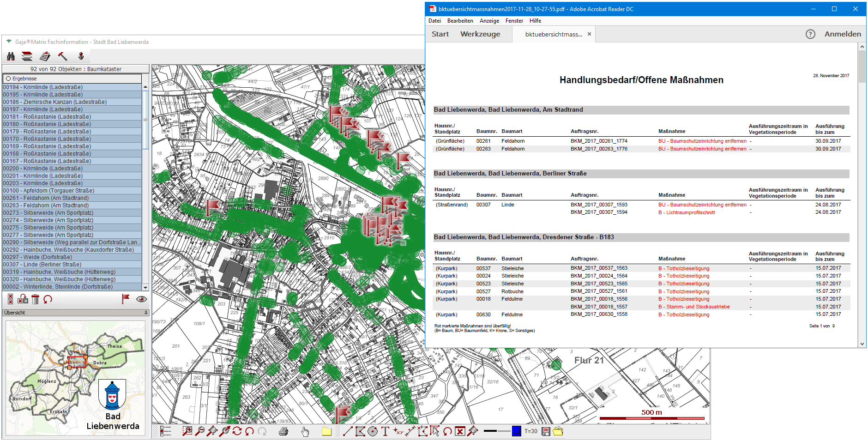
Task: Click the hammer tool icon
Action: point(62,56)
